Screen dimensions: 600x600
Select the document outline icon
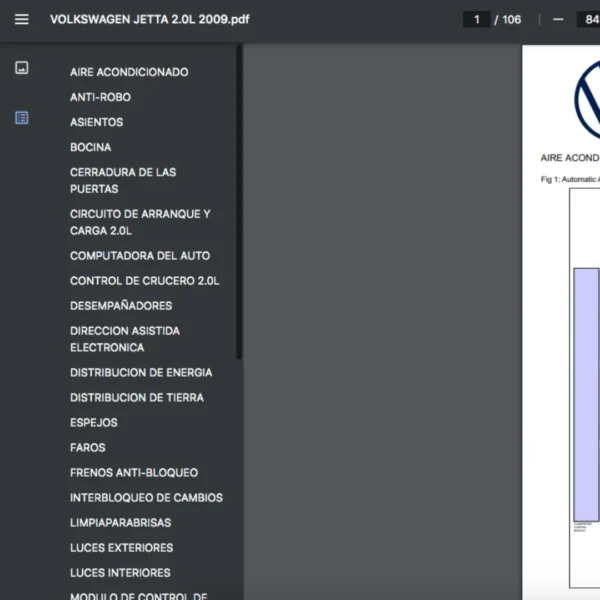coord(22,118)
